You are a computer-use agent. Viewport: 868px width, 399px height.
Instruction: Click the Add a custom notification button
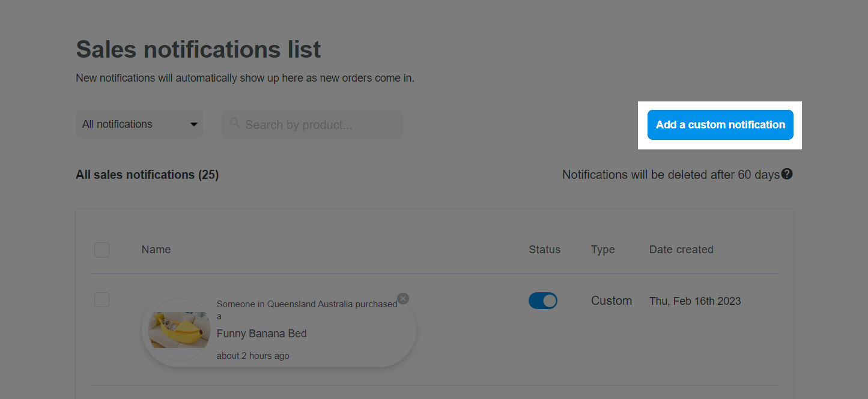[720, 125]
